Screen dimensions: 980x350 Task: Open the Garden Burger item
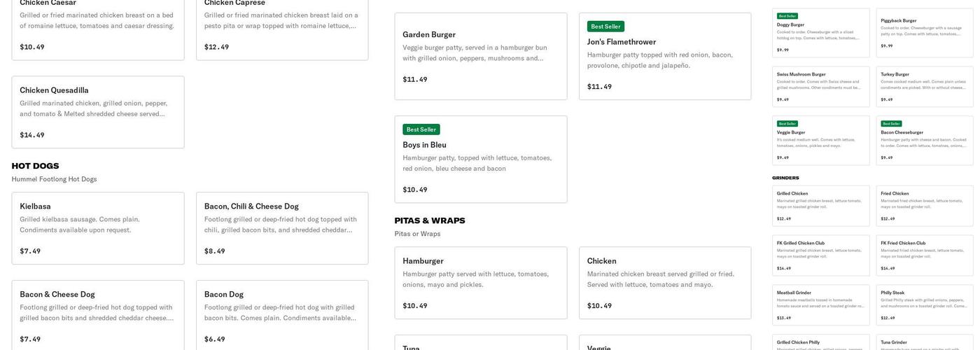click(481, 56)
